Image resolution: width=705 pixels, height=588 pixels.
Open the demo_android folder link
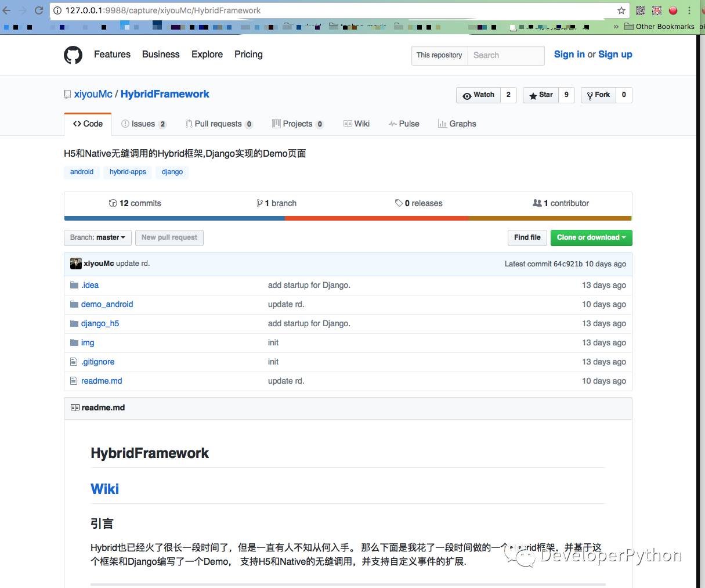click(x=107, y=304)
